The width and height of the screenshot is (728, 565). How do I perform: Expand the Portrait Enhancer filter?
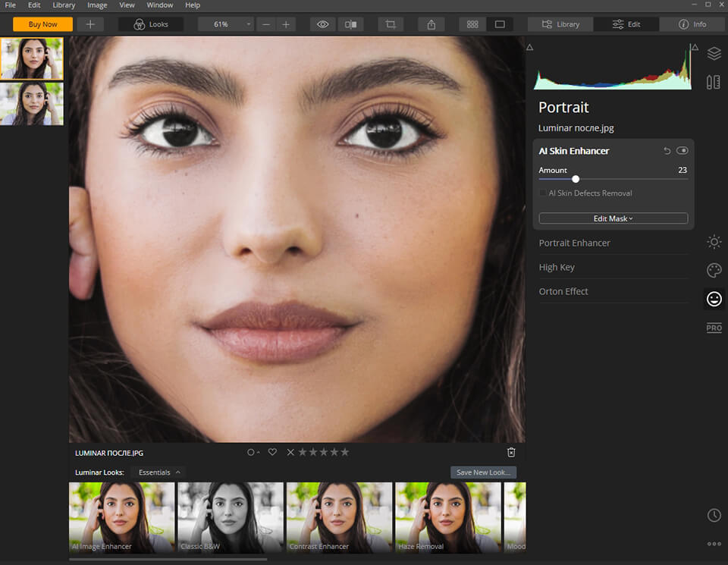pos(574,243)
